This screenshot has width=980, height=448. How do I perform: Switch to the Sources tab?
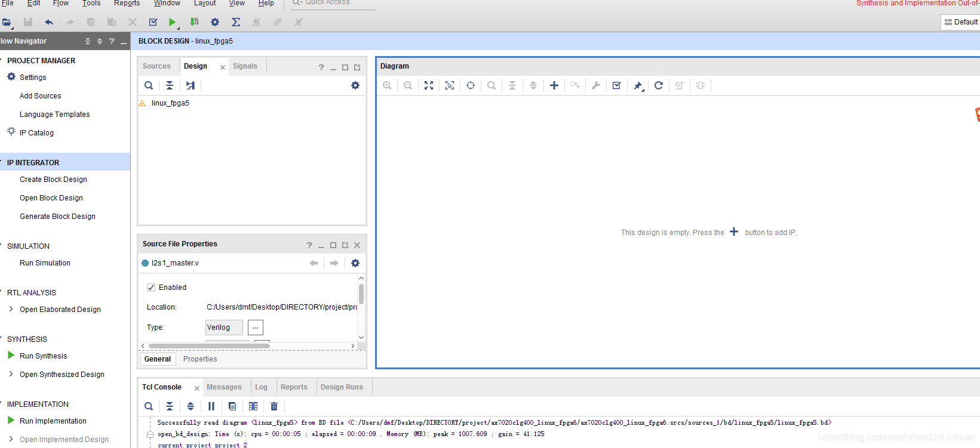click(x=156, y=66)
